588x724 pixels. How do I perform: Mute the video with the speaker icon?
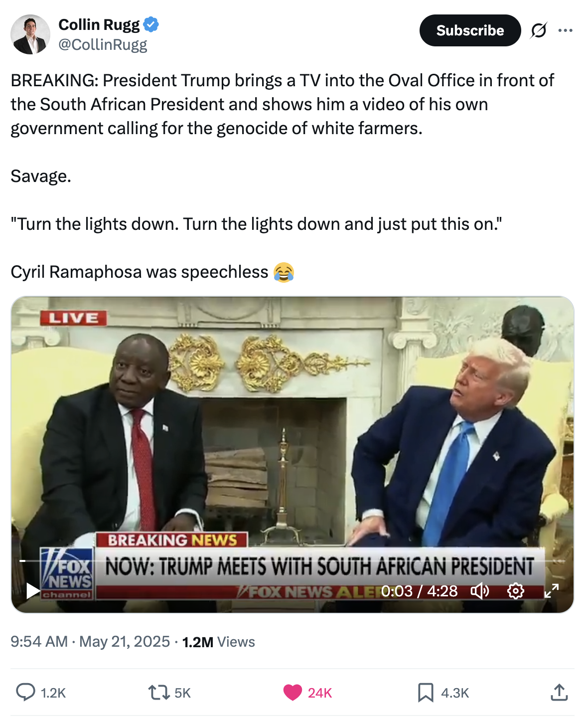[480, 591]
